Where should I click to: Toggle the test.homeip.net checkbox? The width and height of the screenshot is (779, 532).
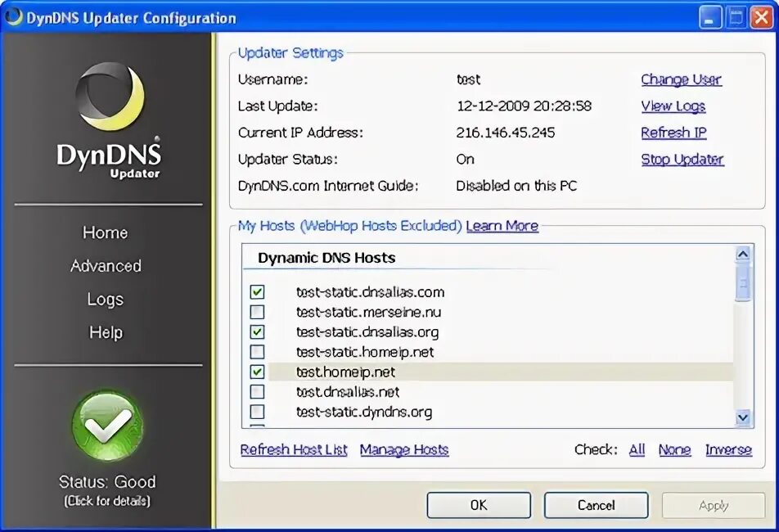[x=257, y=372]
